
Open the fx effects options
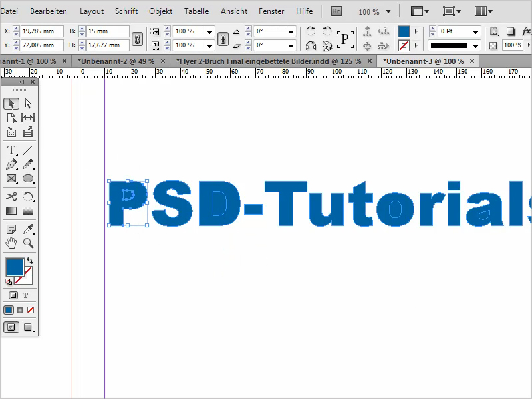coord(526,31)
